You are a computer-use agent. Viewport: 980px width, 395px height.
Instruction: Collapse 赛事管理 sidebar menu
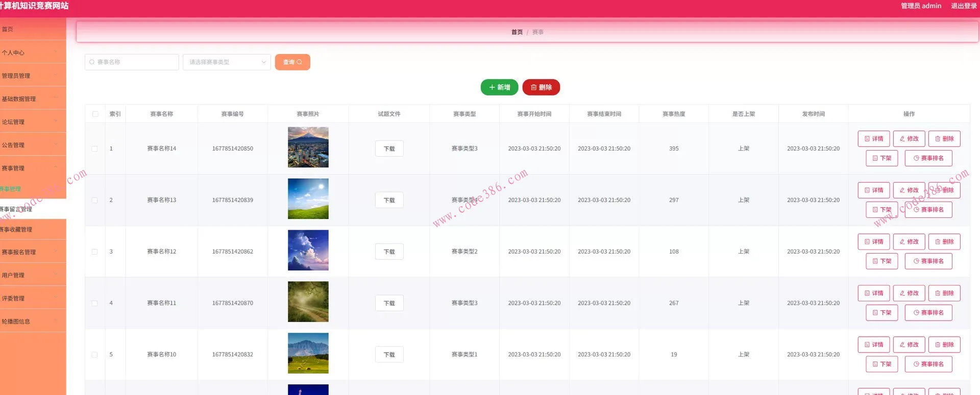[x=33, y=168]
